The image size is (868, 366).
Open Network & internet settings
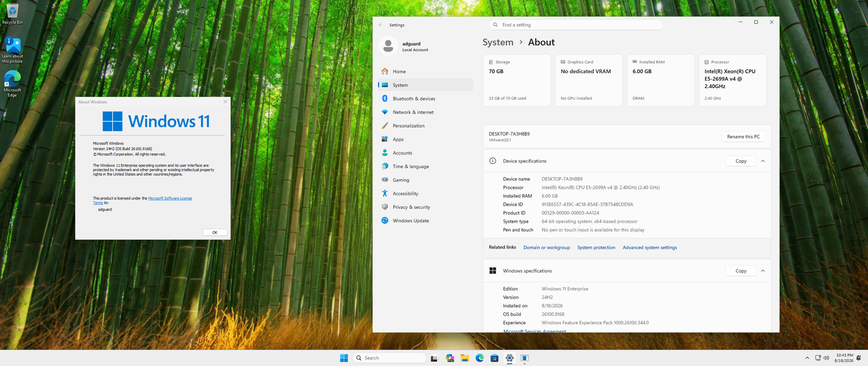pyautogui.click(x=425, y=112)
